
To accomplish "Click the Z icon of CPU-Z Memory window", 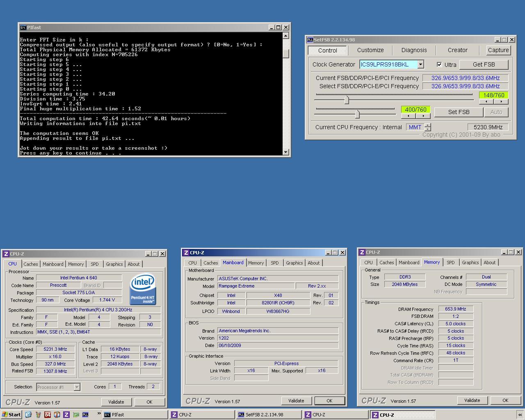I will click(362, 252).
